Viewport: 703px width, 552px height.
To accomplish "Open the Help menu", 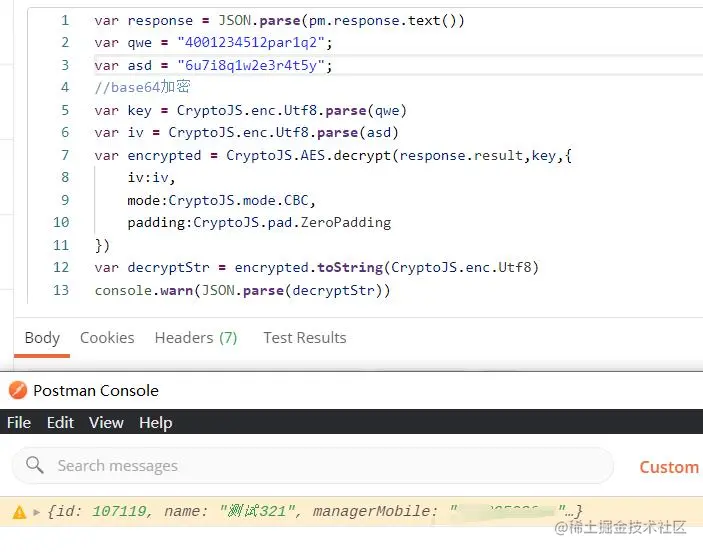I will pos(156,422).
